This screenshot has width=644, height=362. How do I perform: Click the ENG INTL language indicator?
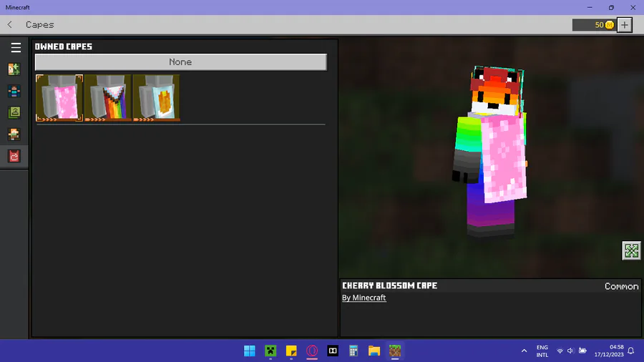click(x=542, y=351)
